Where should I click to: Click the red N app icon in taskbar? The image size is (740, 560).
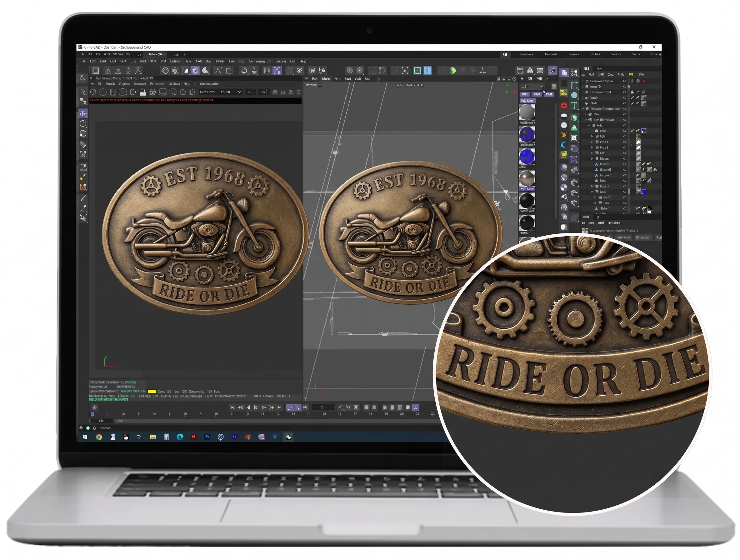[193, 437]
